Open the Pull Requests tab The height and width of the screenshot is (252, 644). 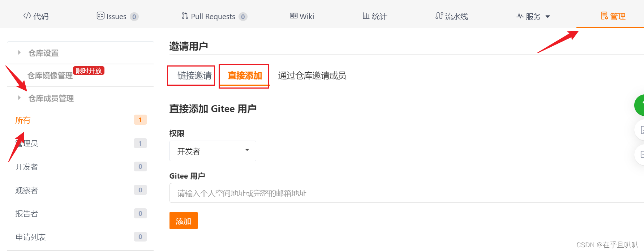(x=214, y=16)
